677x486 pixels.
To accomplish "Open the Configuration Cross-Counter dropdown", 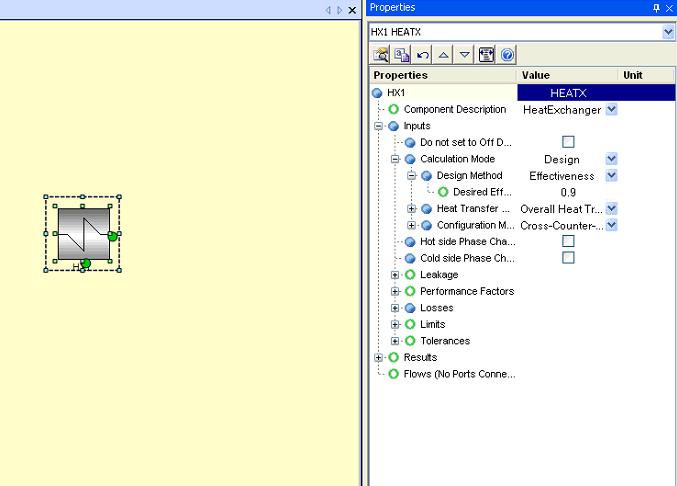I will 611,225.
